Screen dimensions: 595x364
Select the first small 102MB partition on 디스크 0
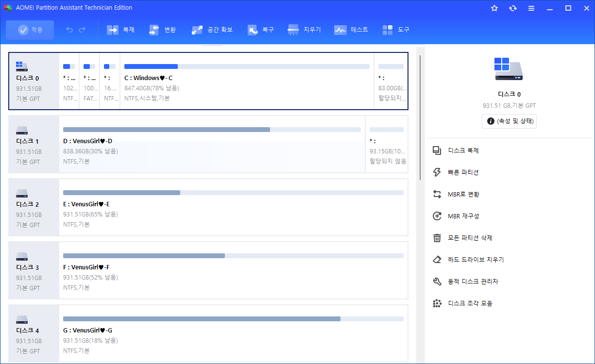69,81
